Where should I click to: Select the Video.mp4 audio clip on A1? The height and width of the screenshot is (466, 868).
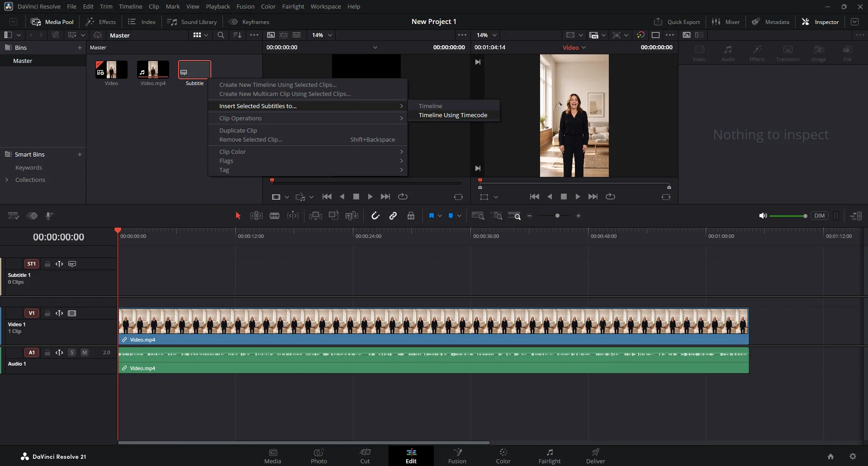(x=433, y=360)
